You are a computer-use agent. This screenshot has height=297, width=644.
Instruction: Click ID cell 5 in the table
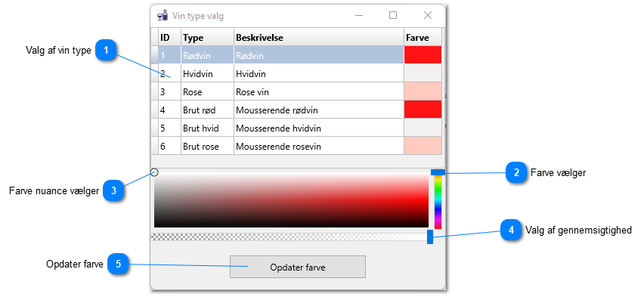point(169,128)
